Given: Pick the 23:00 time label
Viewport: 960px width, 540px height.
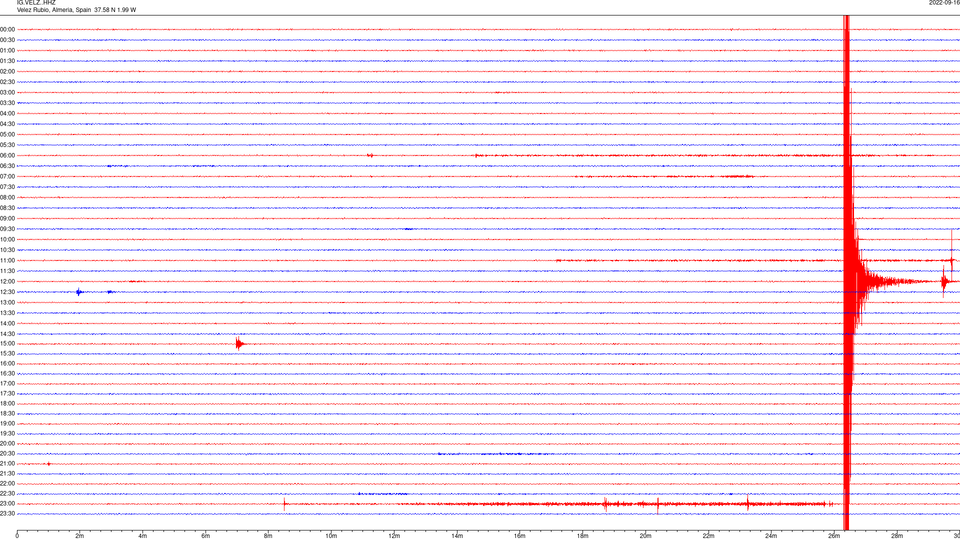Looking at the screenshot, I should [x=7, y=504].
